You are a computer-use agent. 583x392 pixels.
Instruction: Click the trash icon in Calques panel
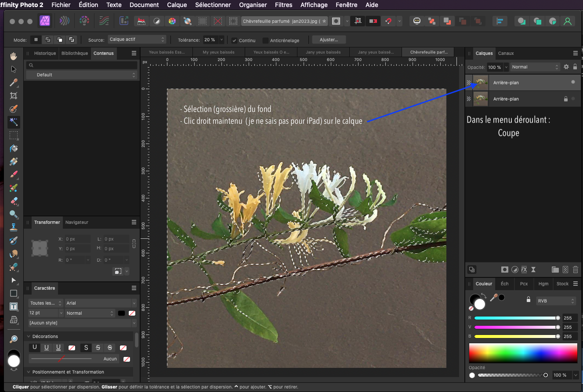pyautogui.click(x=575, y=270)
